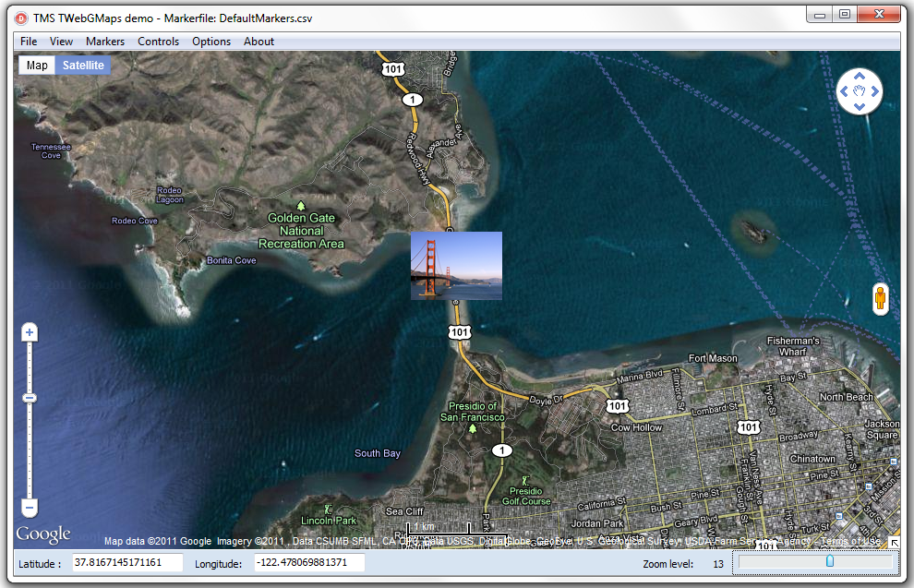Open the Terms of Use link

(x=850, y=541)
